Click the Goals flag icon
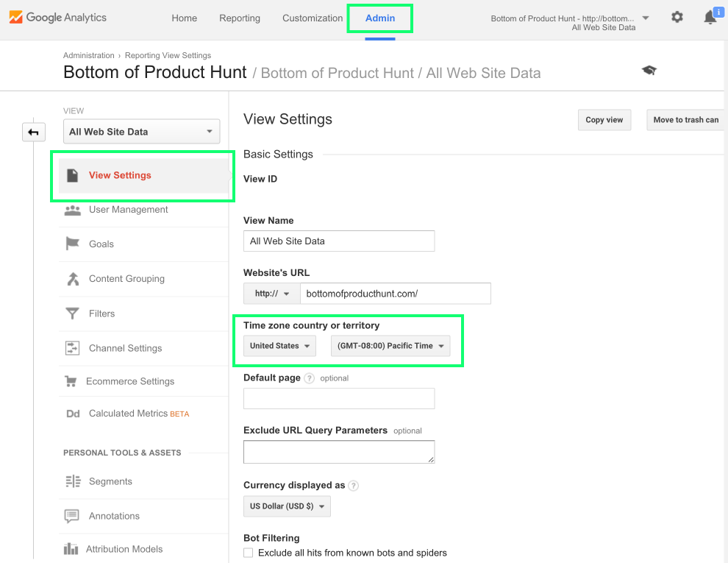 [72, 244]
